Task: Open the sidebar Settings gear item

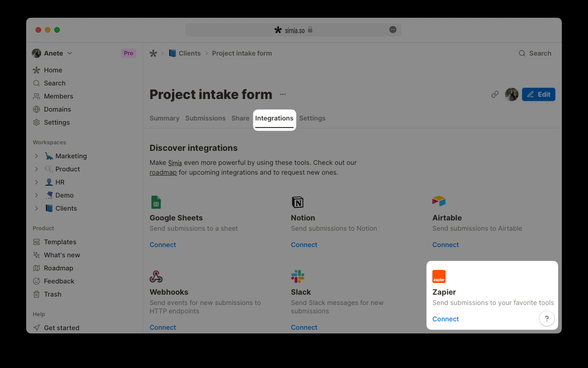Action: [x=51, y=122]
